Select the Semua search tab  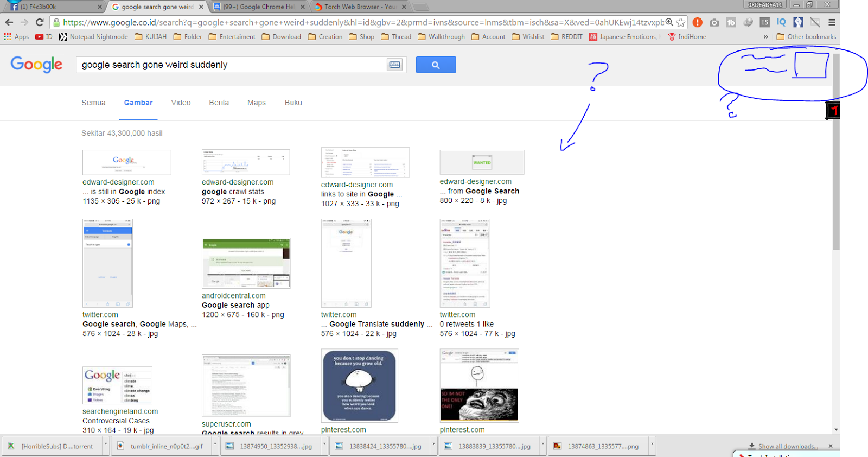93,103
